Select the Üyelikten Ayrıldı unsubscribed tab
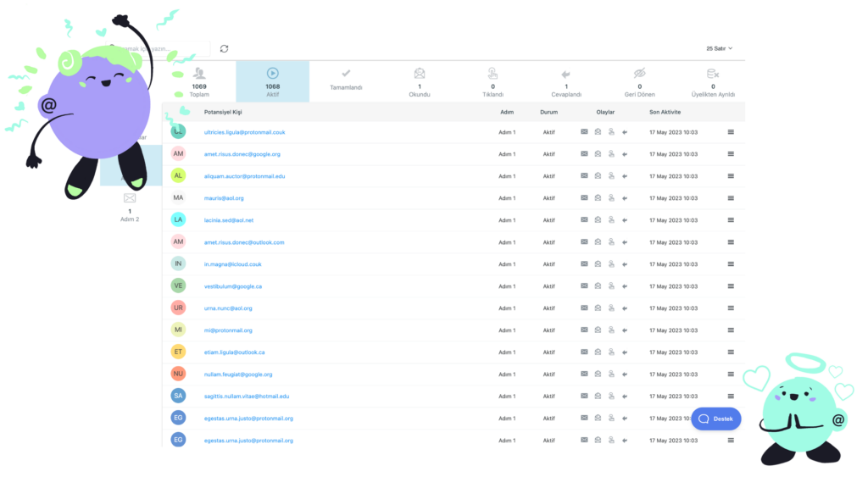868x488 pixels. 713,82
